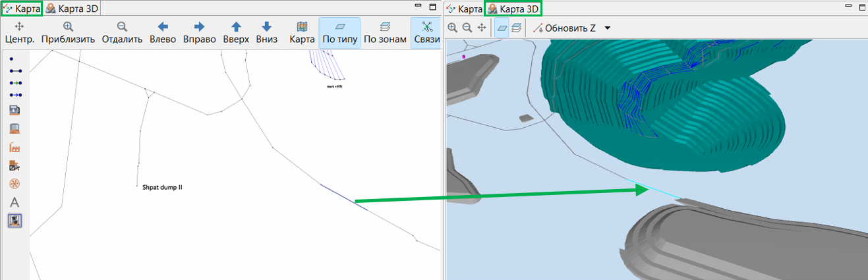Click the Влево left arrow button
The image size is (868, 280).
(x=162, y=33)
